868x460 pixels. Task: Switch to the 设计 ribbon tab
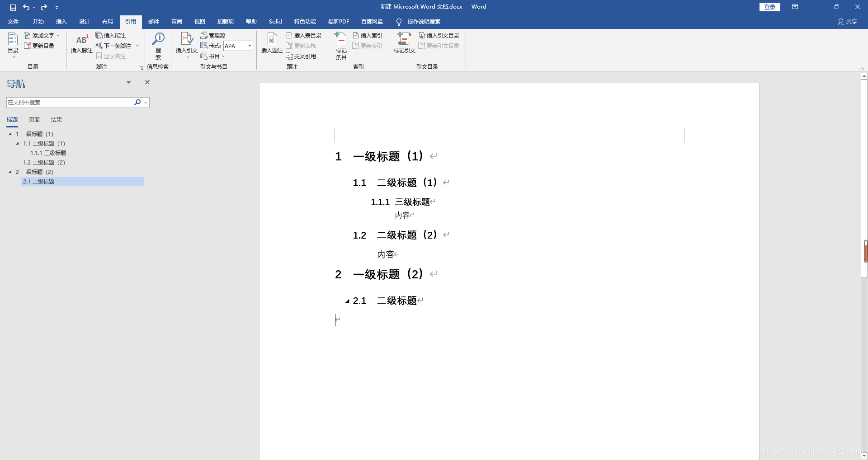[x=84, y=22]
